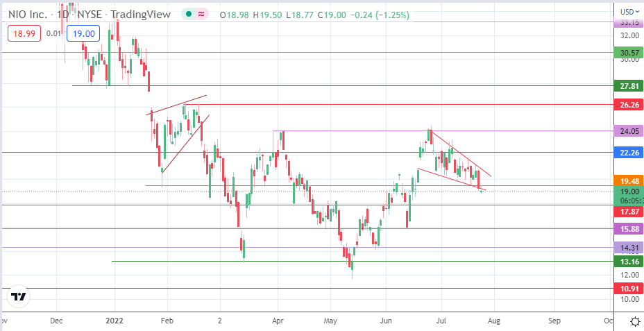Select the red 10.91 price label
This screenshot has width=644, height=331.
(628, 289)
